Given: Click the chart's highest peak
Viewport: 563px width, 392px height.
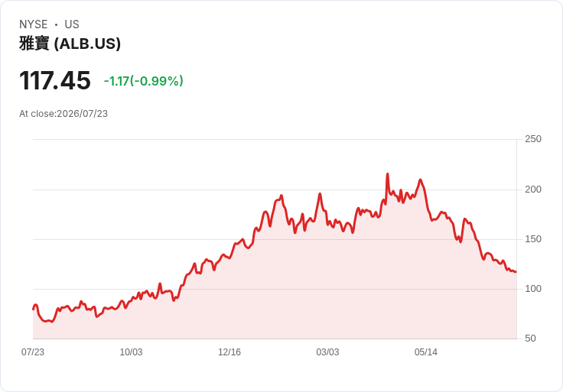Looking at the screenshot, I should [387, 174].
